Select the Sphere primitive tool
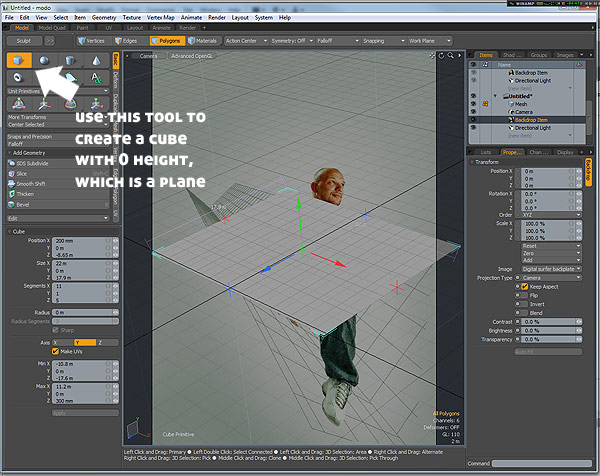Image resolution: width=600 pixels, height=476 pixels. [x=45, y=60]
